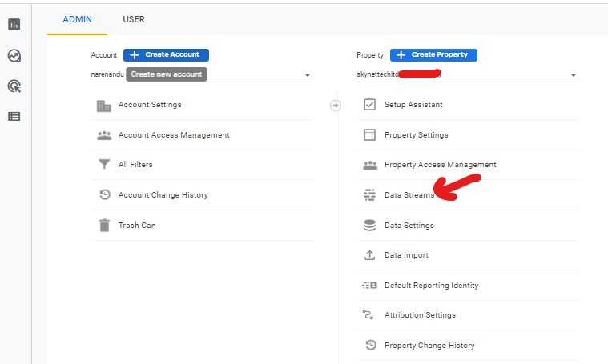Click the Account Change History clock icon
Image resolution: width=608 pixels, height=364 pixels.
(105, 194)
